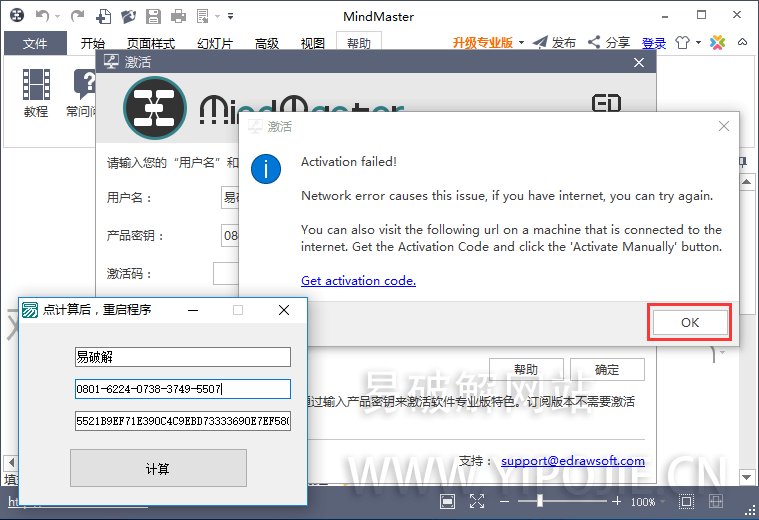
Task: Click the zoom slider handle
Action: [x=540, y=502]
